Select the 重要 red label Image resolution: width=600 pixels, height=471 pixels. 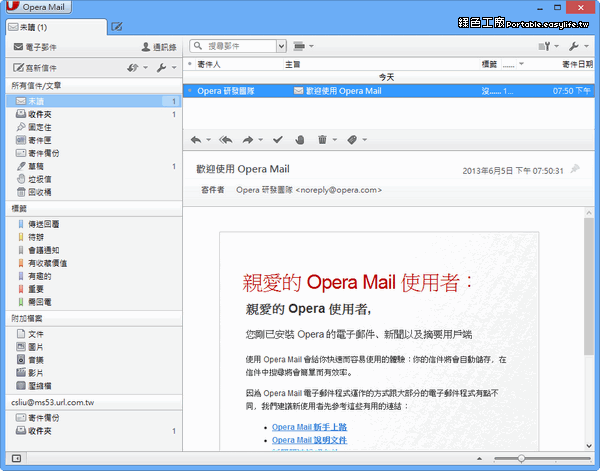coord(93,289)
